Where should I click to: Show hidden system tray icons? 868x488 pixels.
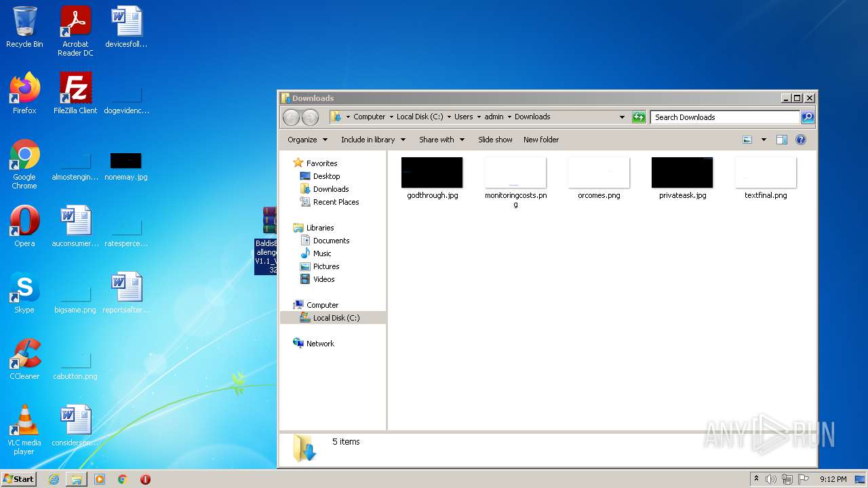tap(756, 479)
